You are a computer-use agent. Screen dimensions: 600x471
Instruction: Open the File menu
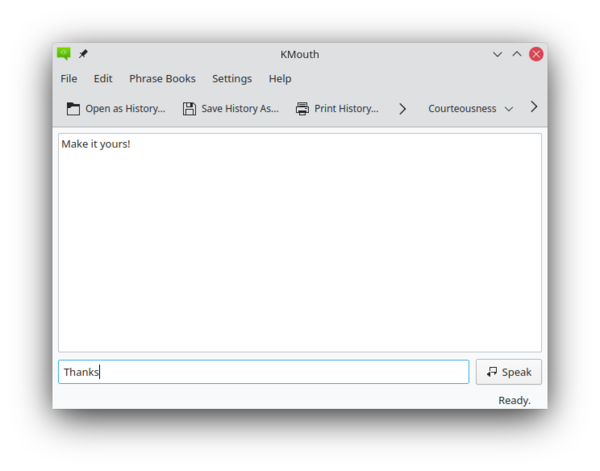tap(68, 78)
